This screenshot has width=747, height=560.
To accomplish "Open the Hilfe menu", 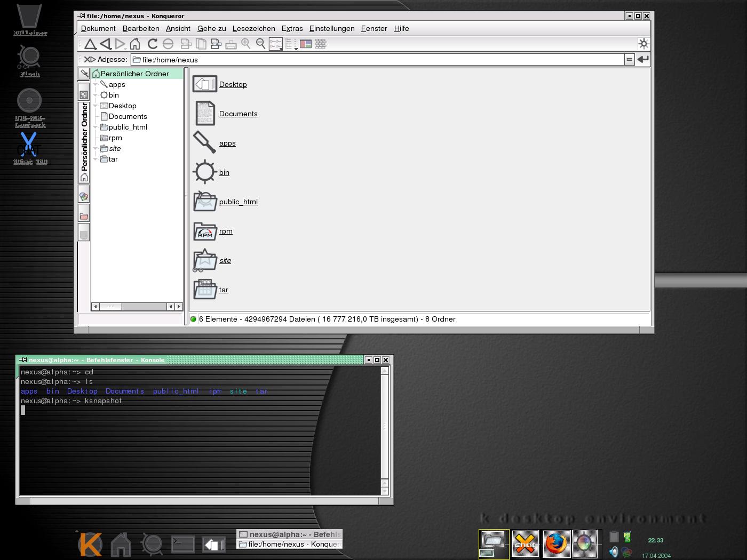I will (x=402, y=28).
